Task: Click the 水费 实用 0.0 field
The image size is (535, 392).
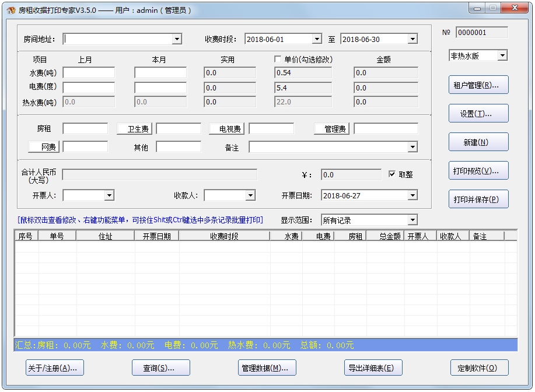Action: 230,73
